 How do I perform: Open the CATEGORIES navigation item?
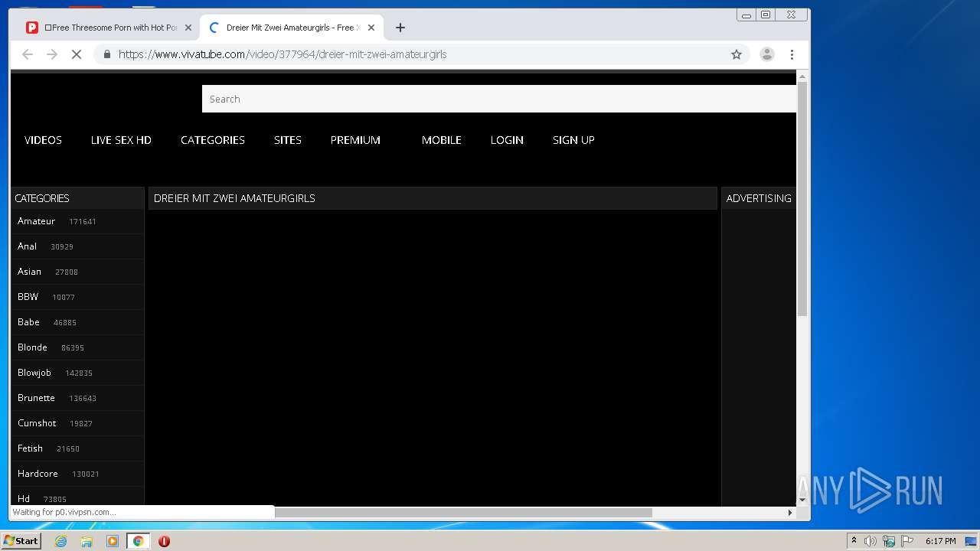(x=213, y=140)
